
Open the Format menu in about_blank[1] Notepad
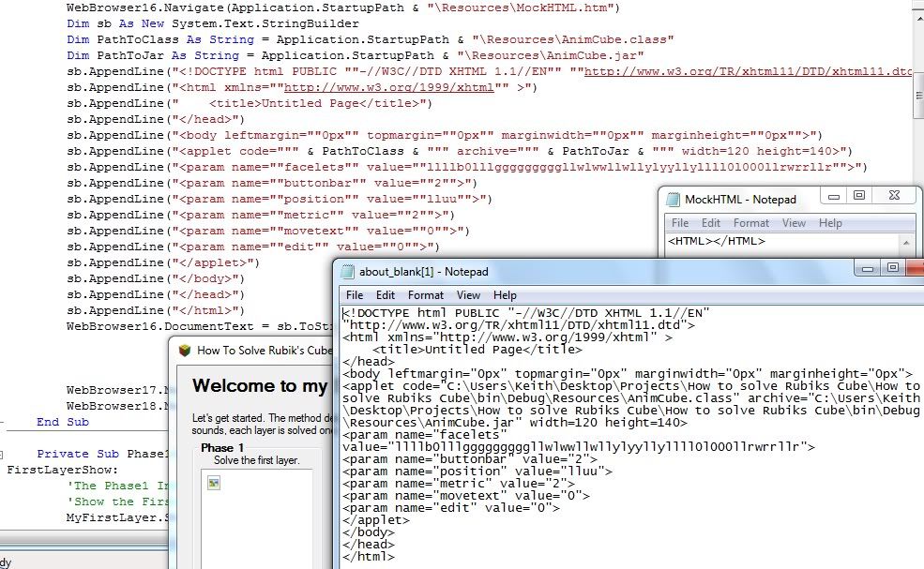(425, 294)
